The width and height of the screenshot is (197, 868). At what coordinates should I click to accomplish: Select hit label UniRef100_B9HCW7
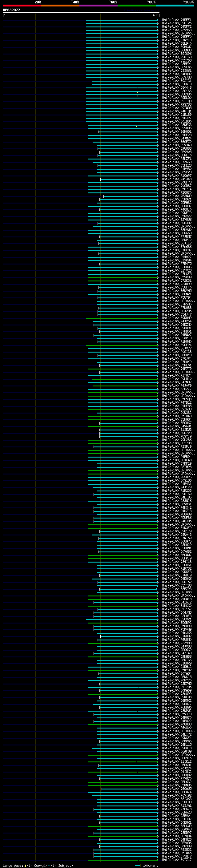[176, 47]
